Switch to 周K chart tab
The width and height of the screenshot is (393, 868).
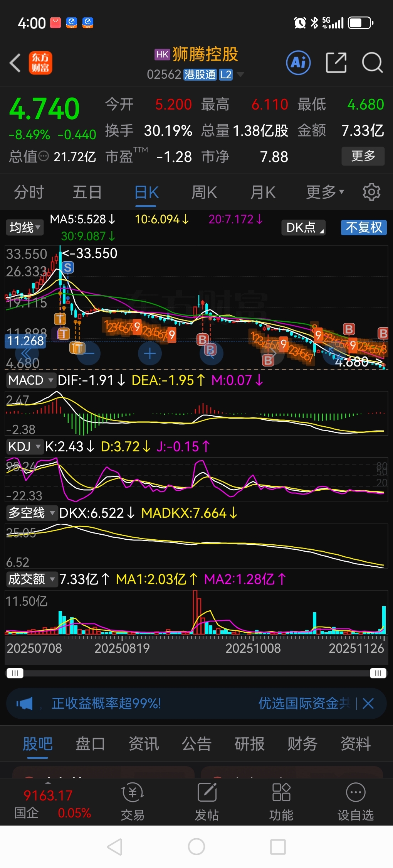(204, 192)
